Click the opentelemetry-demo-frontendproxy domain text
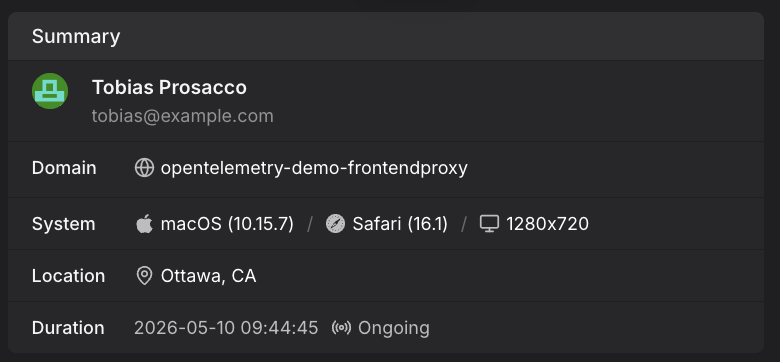Screen dimensions: 780x362 pyautogui.click(x=314, y=168)
